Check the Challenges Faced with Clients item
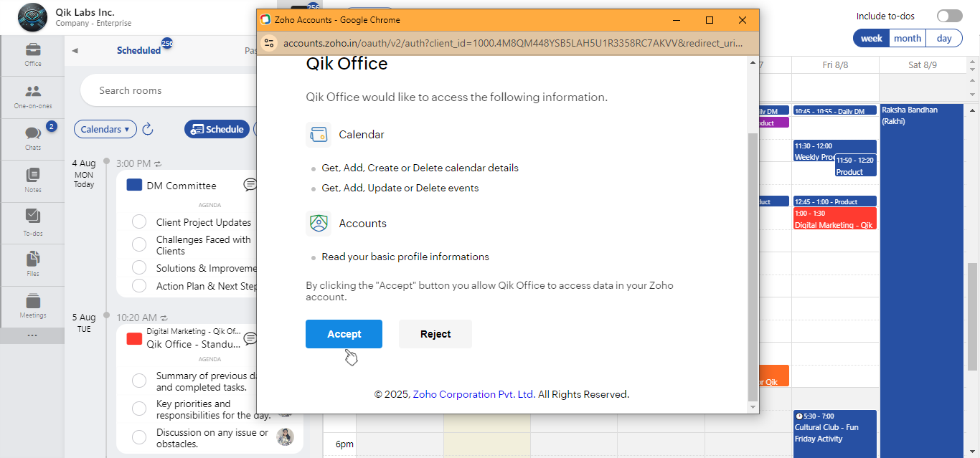This screenshot has width=980, height=458. (139, 245)
